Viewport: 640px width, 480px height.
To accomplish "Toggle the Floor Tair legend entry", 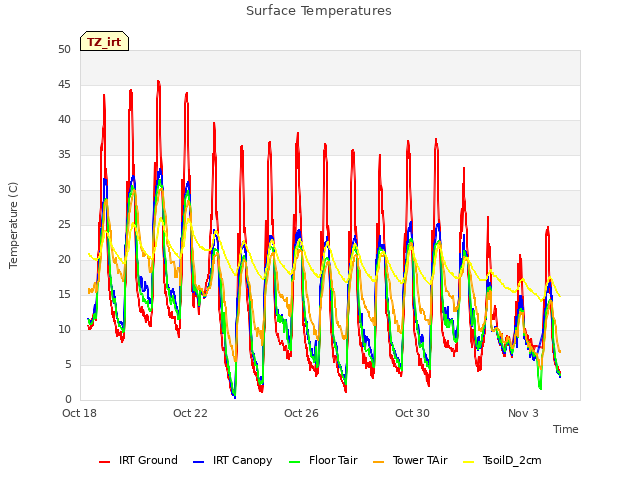I will click(x=323, y=460).
